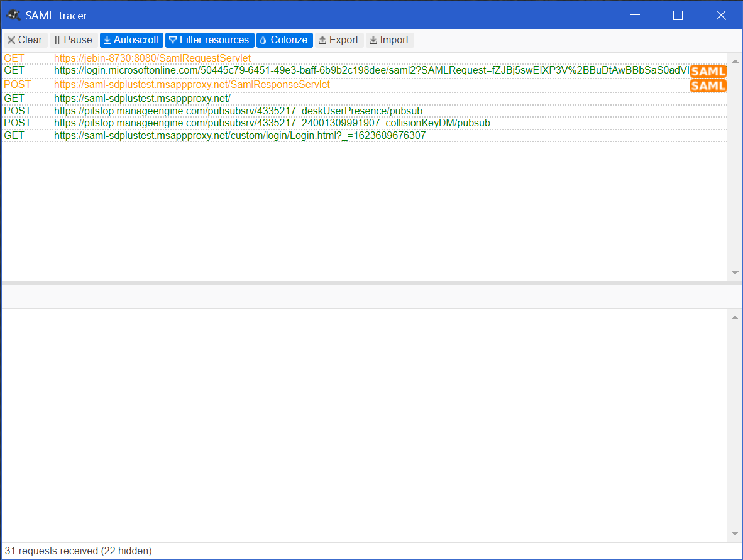Export the captured requests
Image resolution: width=743 pixels, height=560 pixels.
339,40
